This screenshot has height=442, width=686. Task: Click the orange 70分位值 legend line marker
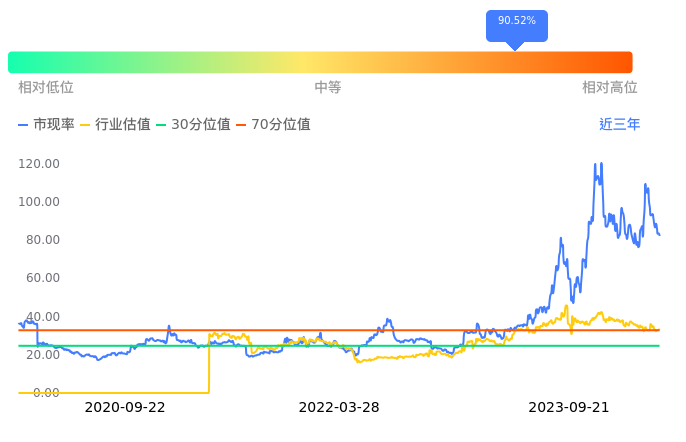242,125
